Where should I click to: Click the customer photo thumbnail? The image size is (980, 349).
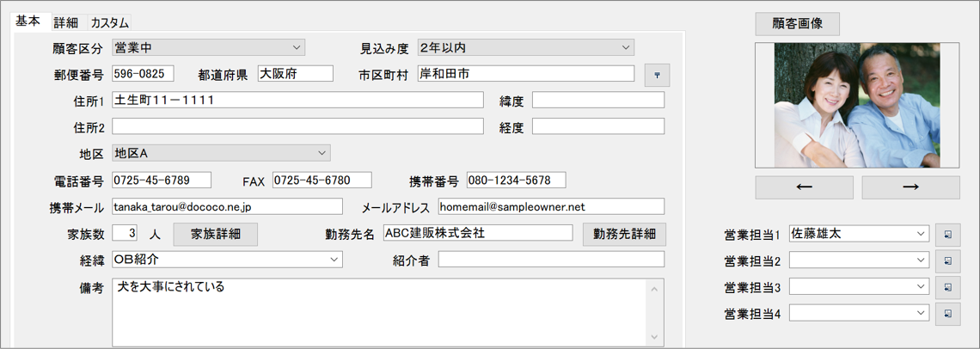pyautogui.click(x=857, y=105)
